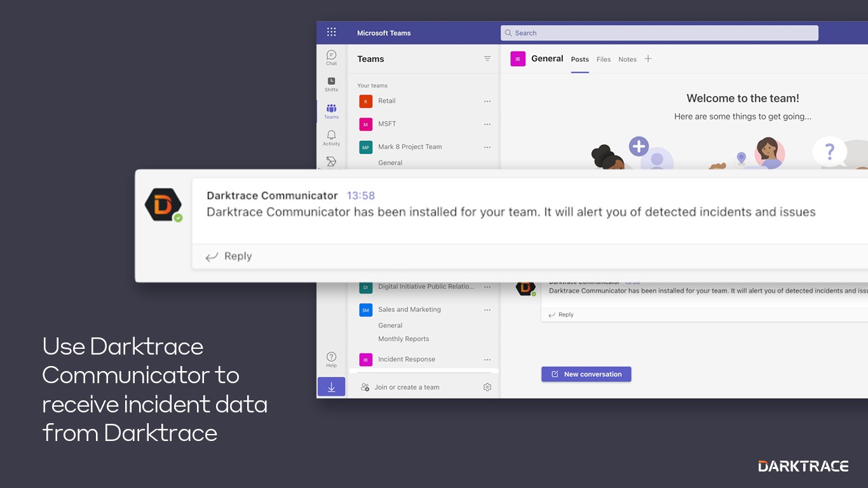Viewport: 868px width, 488px height.
Task: Open more options for Retail team
Action: (x=487, y=101)
